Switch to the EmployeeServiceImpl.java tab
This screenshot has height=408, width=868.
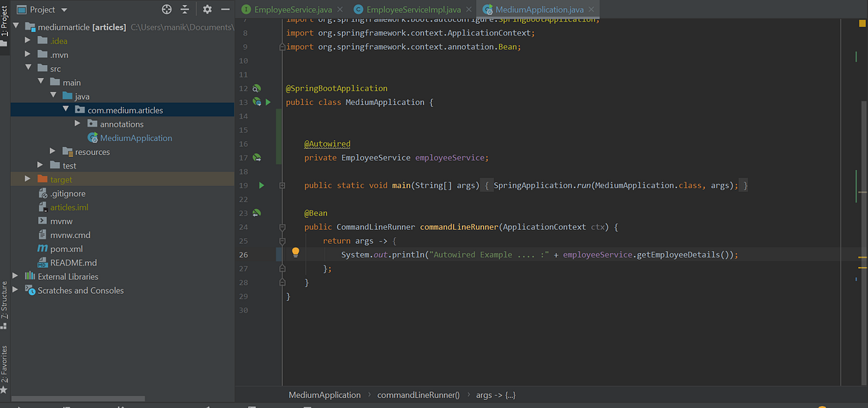(413, 10)
